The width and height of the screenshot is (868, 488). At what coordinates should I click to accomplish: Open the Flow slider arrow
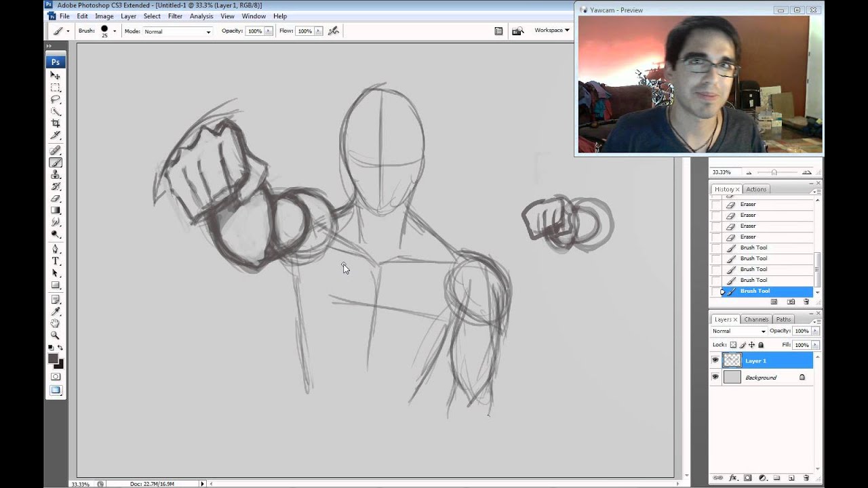pyautogui.click(x=319, y=31)
